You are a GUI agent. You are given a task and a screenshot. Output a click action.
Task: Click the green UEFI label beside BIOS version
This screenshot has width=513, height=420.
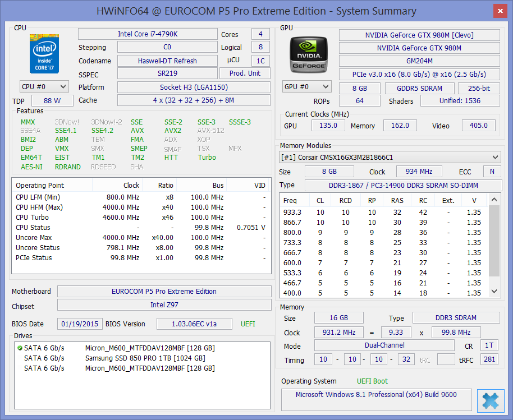pos(248,324)
